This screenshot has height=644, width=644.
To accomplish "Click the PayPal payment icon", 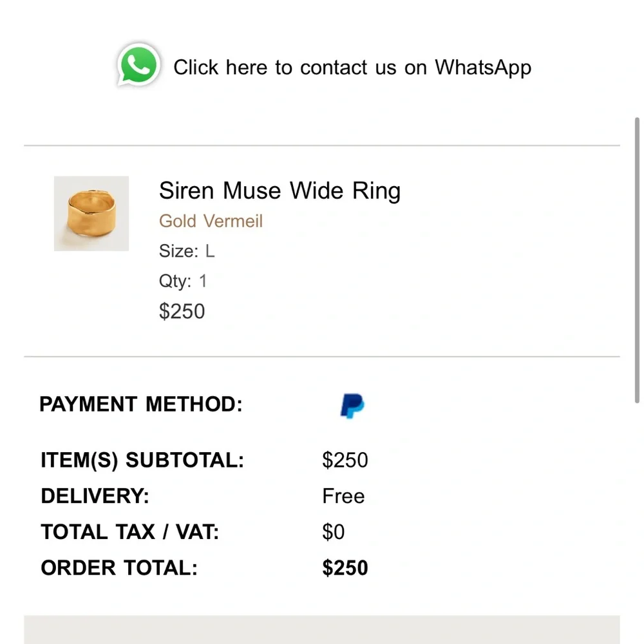I will (x=352, y=406).
